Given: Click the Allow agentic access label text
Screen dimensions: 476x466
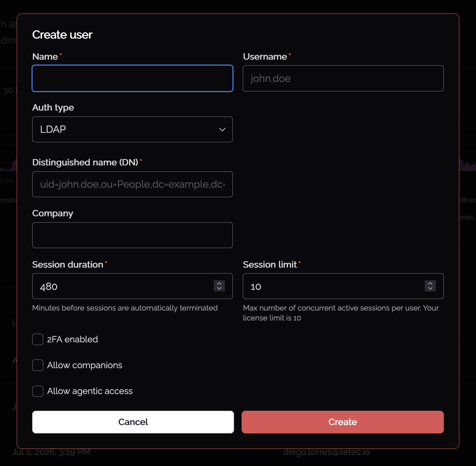Looking at the screenshot, I should click(x=90, y=391).
